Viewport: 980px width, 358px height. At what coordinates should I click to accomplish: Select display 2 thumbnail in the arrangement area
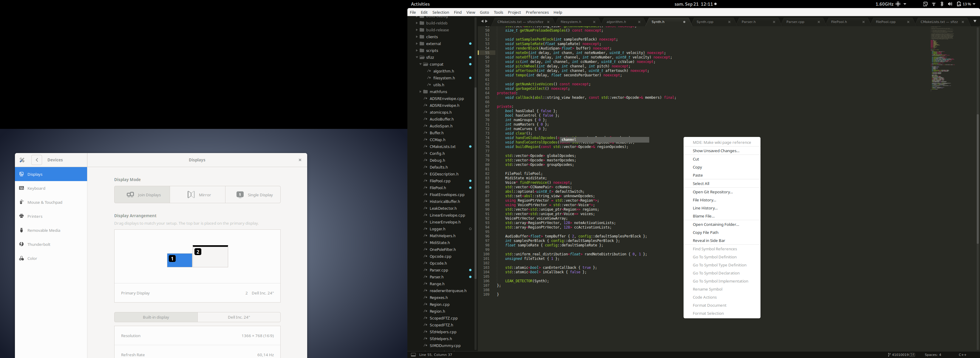pyautogui.click(x=210, y=257)
